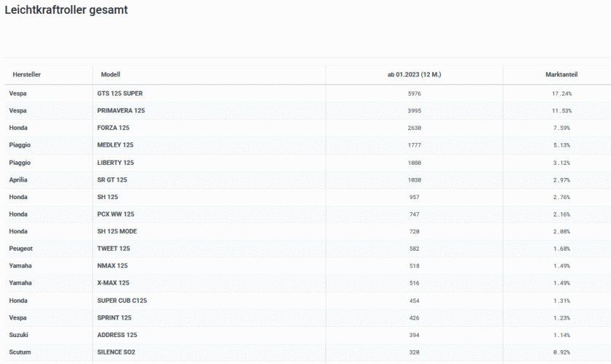Click the 5.13% market share cell
This screenshot has height=364, width=611.
(x=562, y=145)
